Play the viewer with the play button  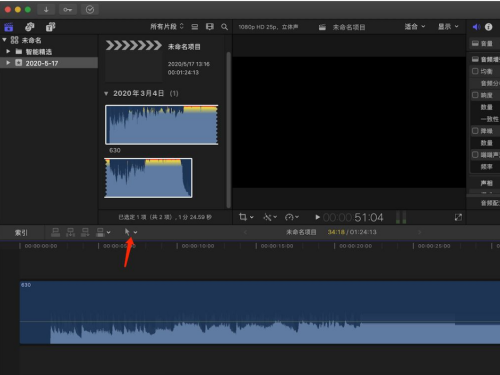click(x=317, y=217)
